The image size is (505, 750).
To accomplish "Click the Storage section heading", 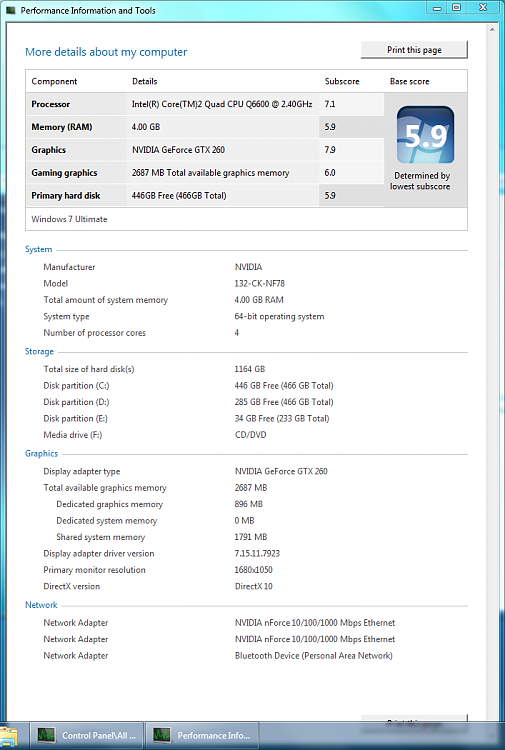I will click(39, 352).
